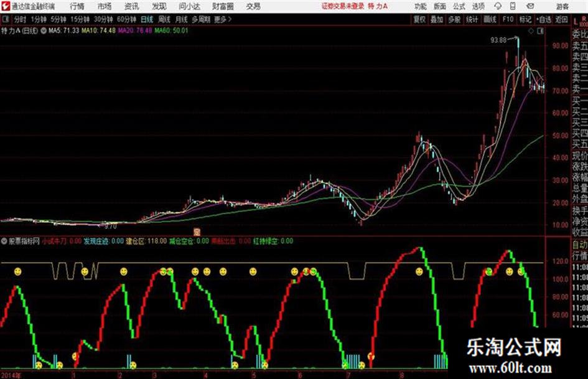588x379 pixels.
Task: Expand the 更多 periods dropdown
Action: (223, 19)
